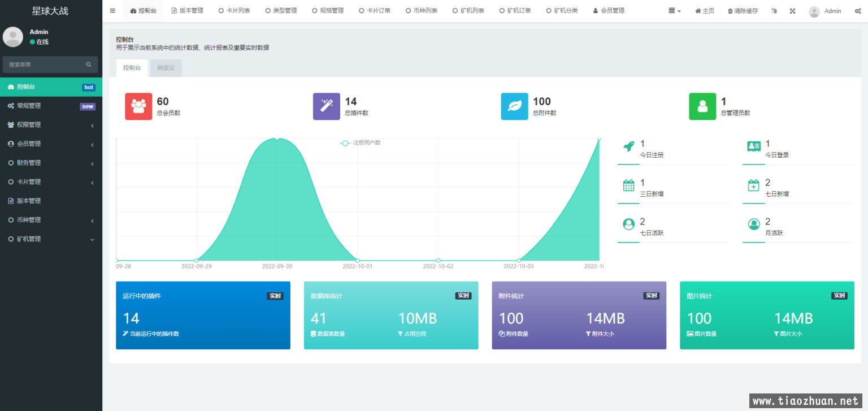Click the new badge beside 常规管理
The width and height of the screenshot is (868, 411).
click(x=88, y=106)
